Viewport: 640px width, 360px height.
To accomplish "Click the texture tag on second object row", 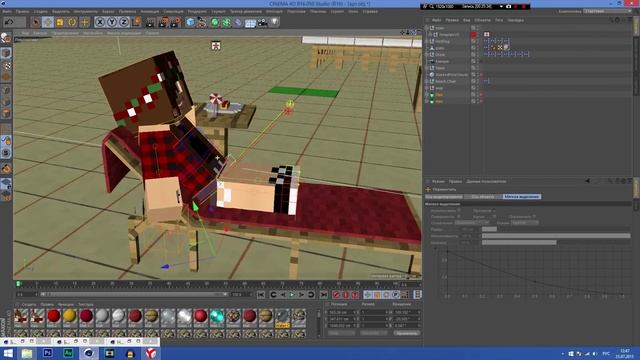I will [x=487, y=35].
